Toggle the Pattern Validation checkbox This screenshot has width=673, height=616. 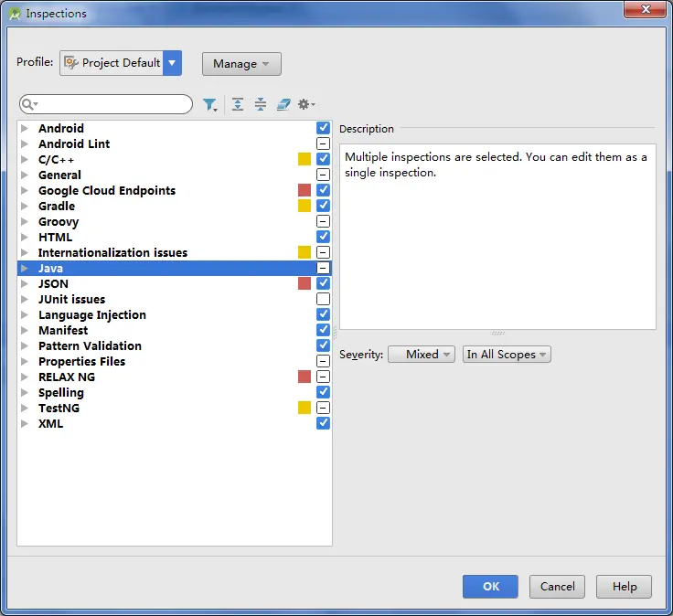[323, 345]
